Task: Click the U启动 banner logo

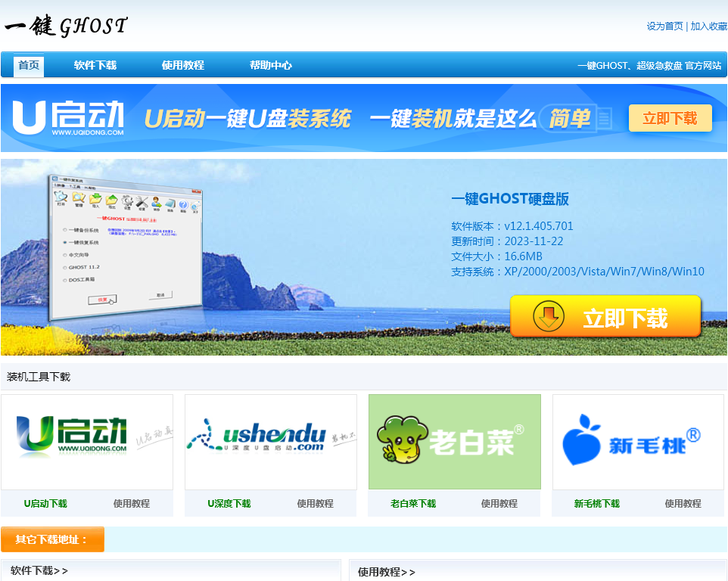Action: (68, 118)
